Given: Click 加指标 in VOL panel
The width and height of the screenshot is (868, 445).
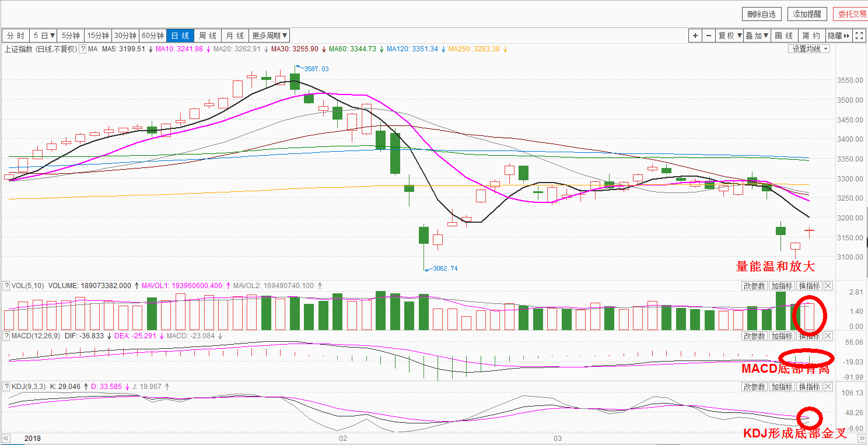Looking at the screenshot, I should [x=781, y=286].
